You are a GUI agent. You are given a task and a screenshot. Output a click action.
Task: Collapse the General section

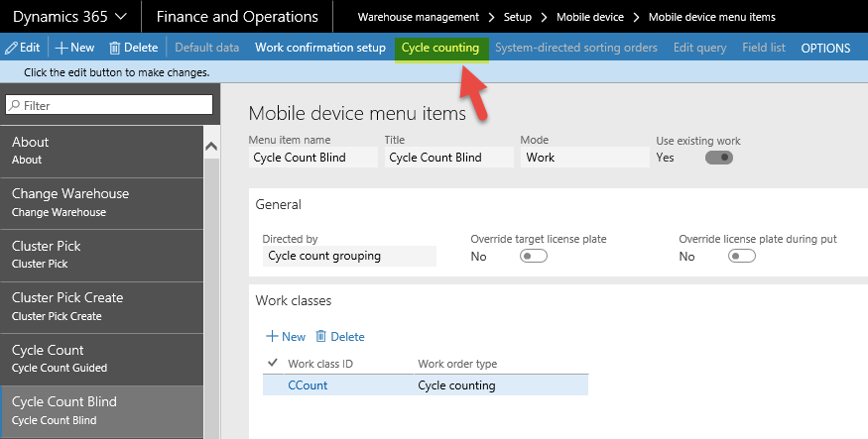pos(279,204)
